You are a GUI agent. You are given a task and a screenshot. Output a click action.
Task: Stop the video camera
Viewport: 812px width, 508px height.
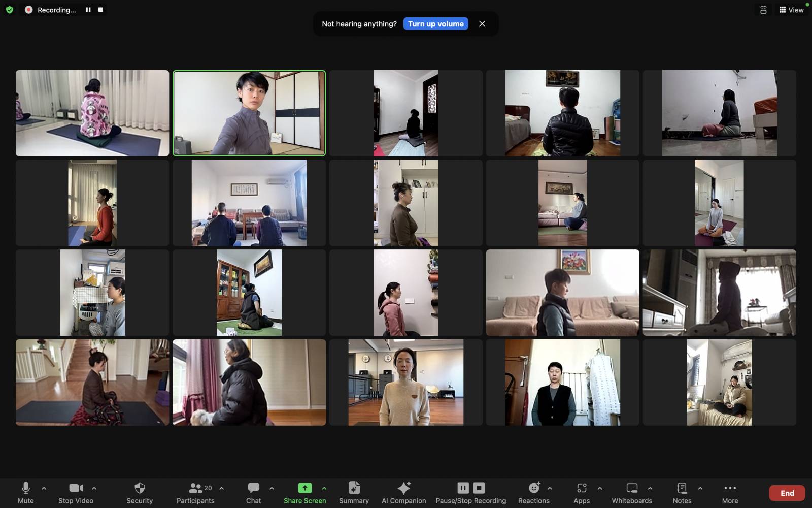pyautogui.click(x=76, y=489)
